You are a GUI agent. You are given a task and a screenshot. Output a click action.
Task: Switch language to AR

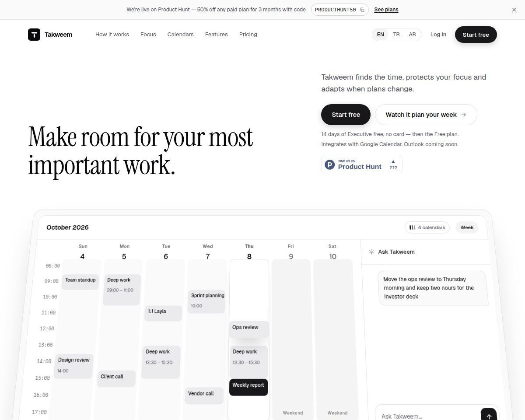412,35
